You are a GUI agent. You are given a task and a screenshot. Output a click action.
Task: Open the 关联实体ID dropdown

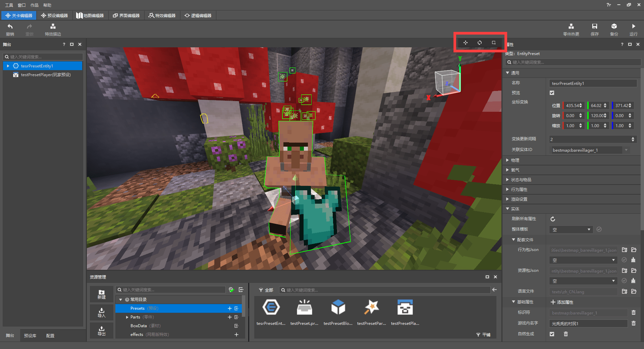(626, 150)
